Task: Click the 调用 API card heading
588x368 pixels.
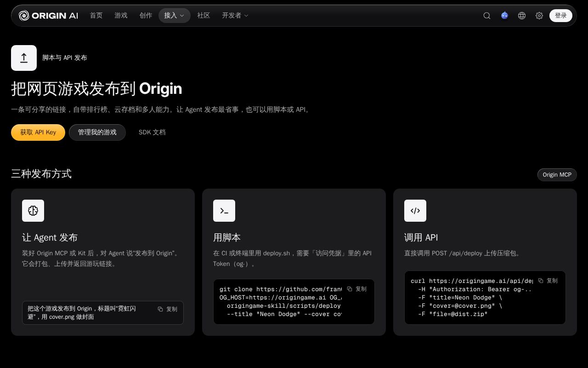Action: tap(421, 237)
